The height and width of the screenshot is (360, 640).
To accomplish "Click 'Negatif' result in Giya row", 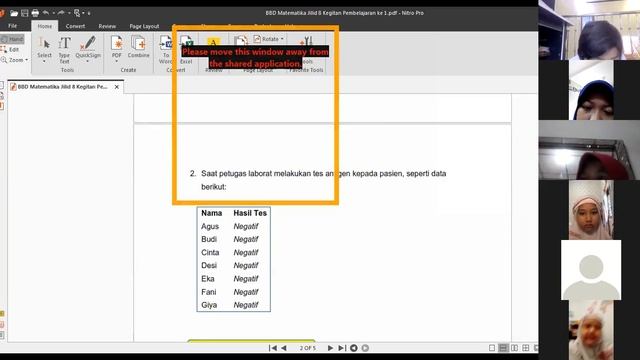I will click(246, 305).
